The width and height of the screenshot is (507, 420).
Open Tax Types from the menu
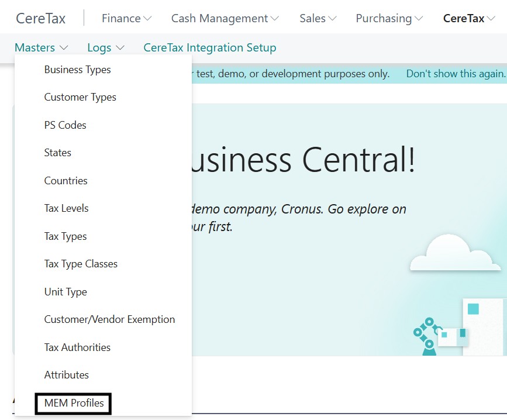pos(65,236)
